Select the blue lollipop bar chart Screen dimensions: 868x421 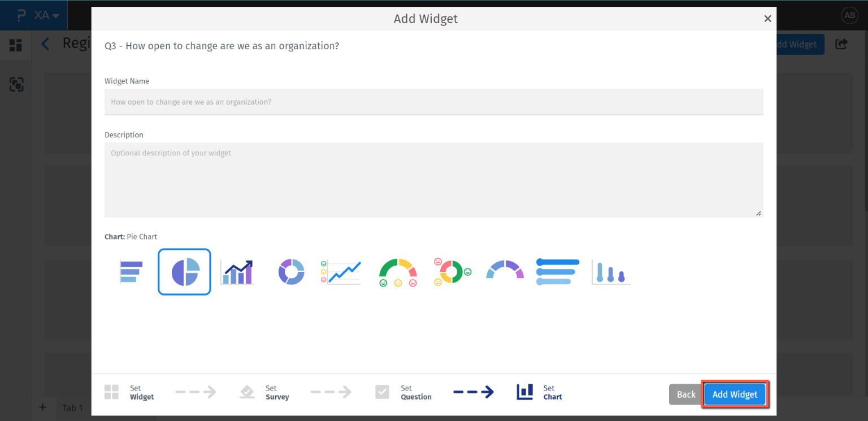(x=558, y=272)
